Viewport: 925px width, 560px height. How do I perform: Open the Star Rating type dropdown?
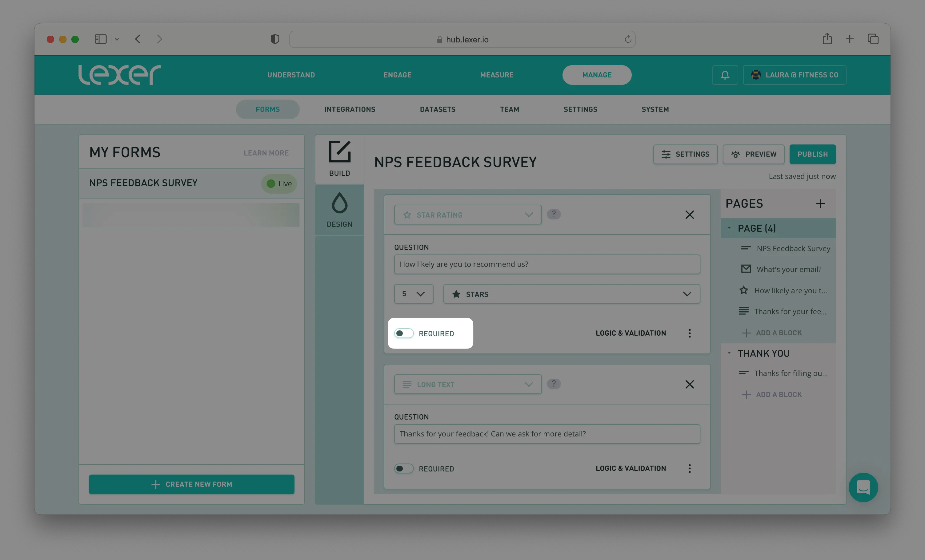tap(467, 215)
